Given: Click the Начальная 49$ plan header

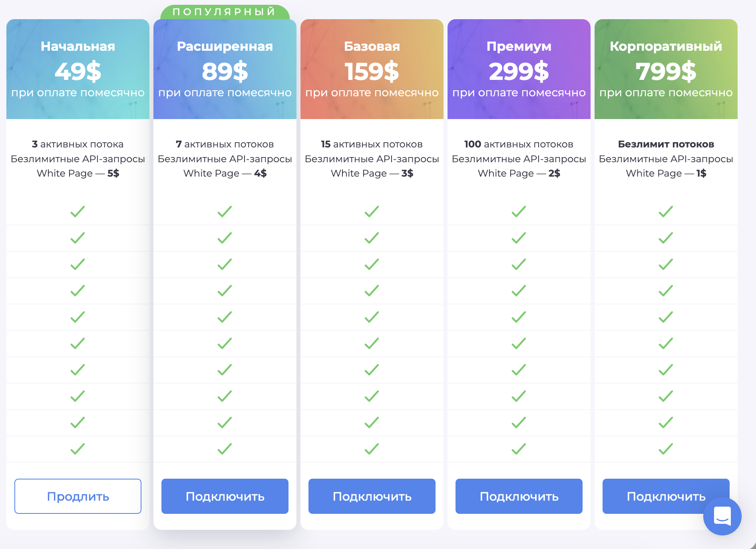Looking at the screenshot, I should click(x=78, y=69).
